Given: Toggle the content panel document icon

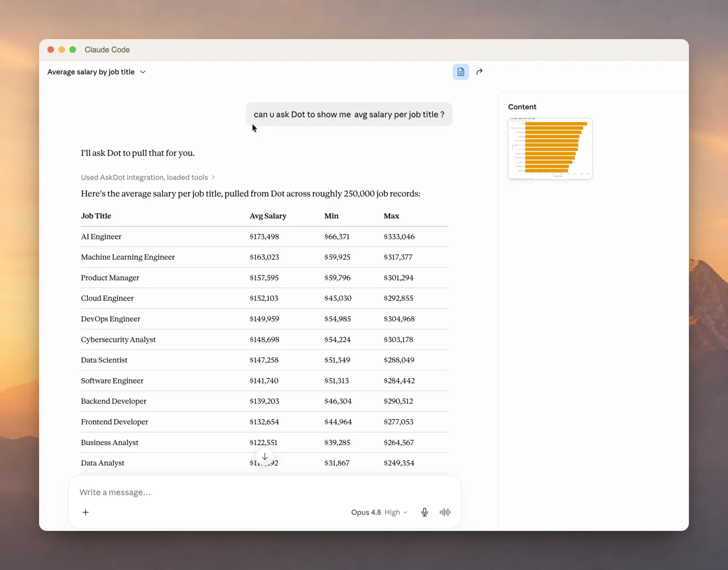Looking at the screenshot, I should pos(460,72).
